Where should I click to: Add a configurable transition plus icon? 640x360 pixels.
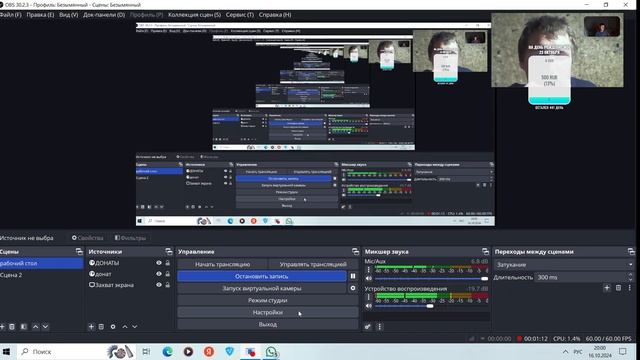607,288
